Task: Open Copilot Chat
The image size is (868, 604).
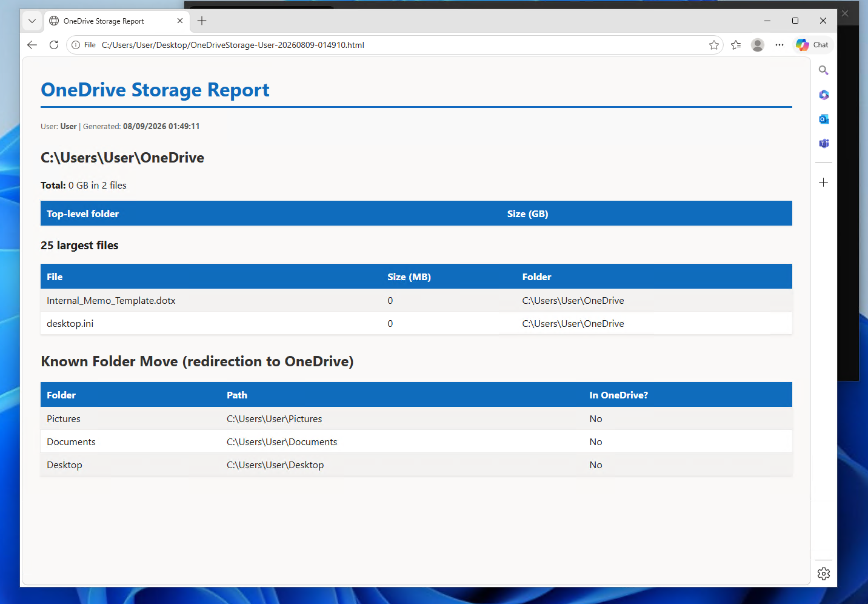Action: [813, 45]
